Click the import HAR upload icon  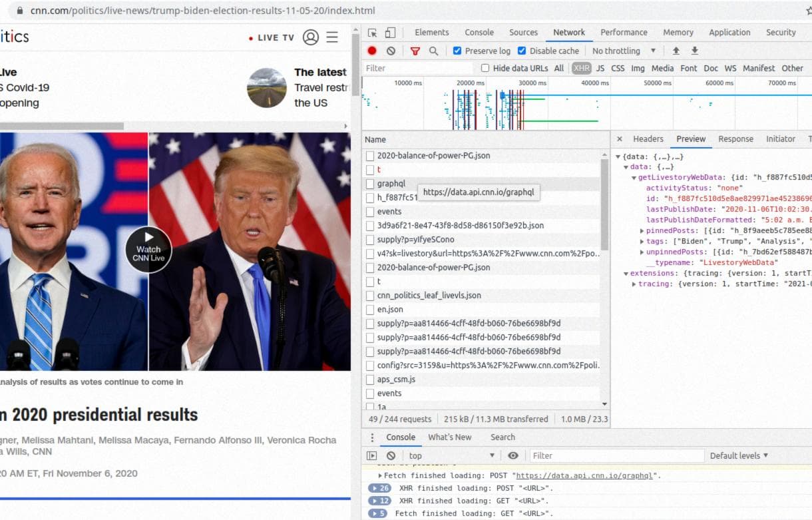676,51
